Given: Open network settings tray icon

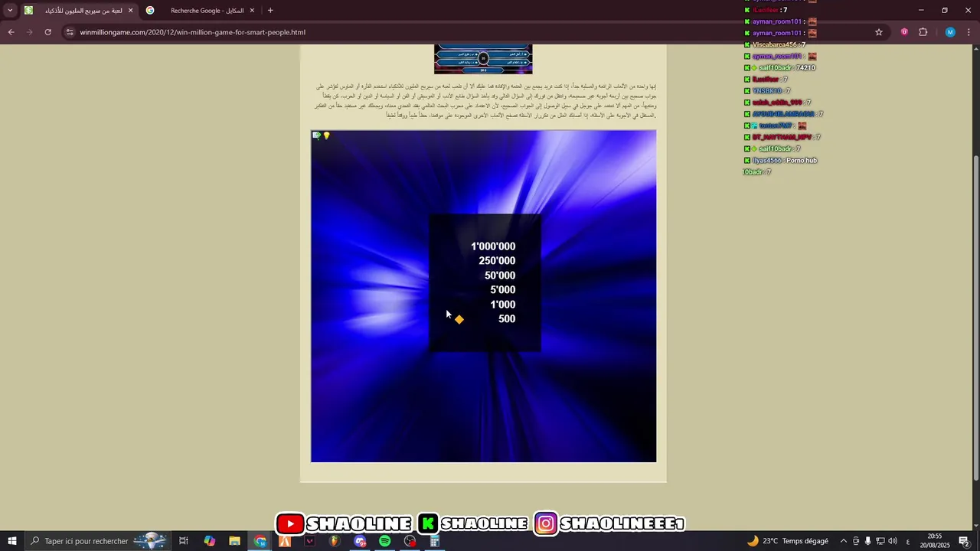Looking at the screenshot, I should 880,541.
